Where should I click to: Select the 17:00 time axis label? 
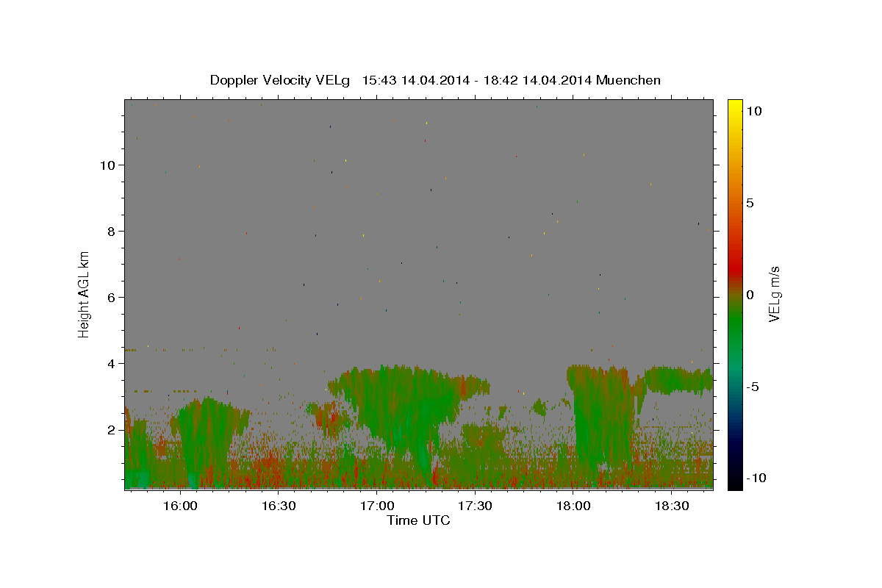click(x=376, y=506)
